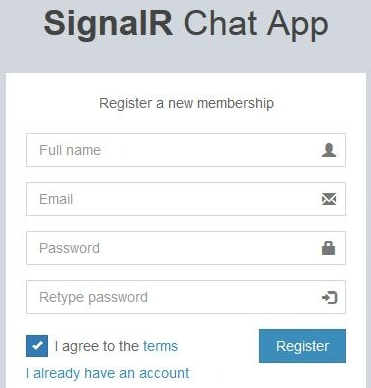Click the padlock icon in the Password field

(x=328, y=248)
